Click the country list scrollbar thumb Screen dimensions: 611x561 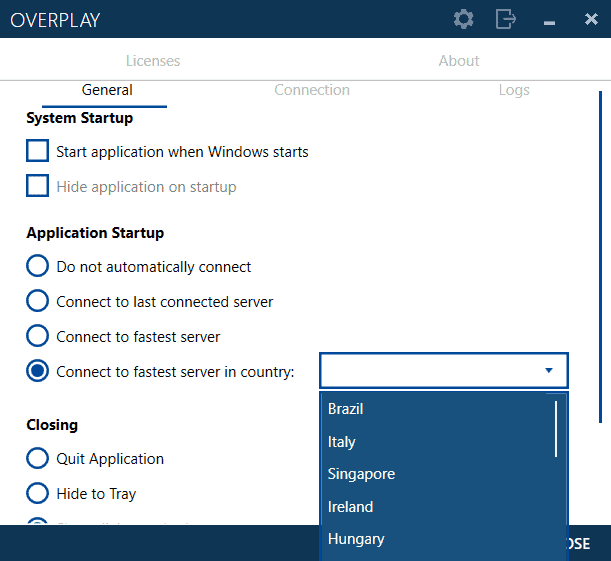[x=556, y=429]
